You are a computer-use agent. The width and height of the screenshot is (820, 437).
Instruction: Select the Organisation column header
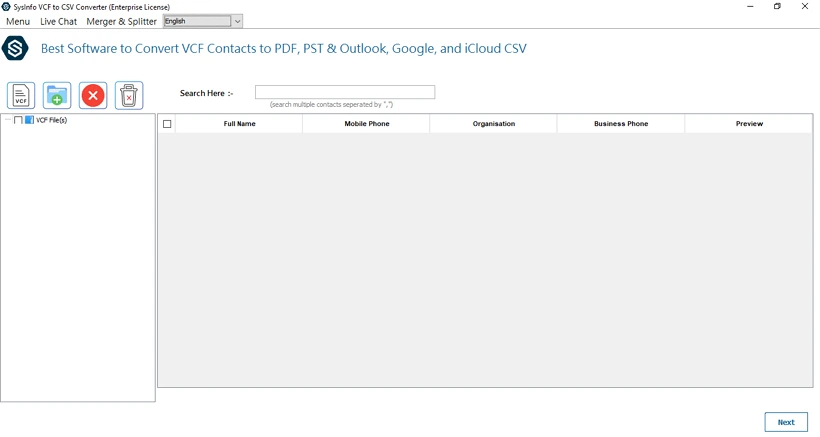tap(493, 124)
